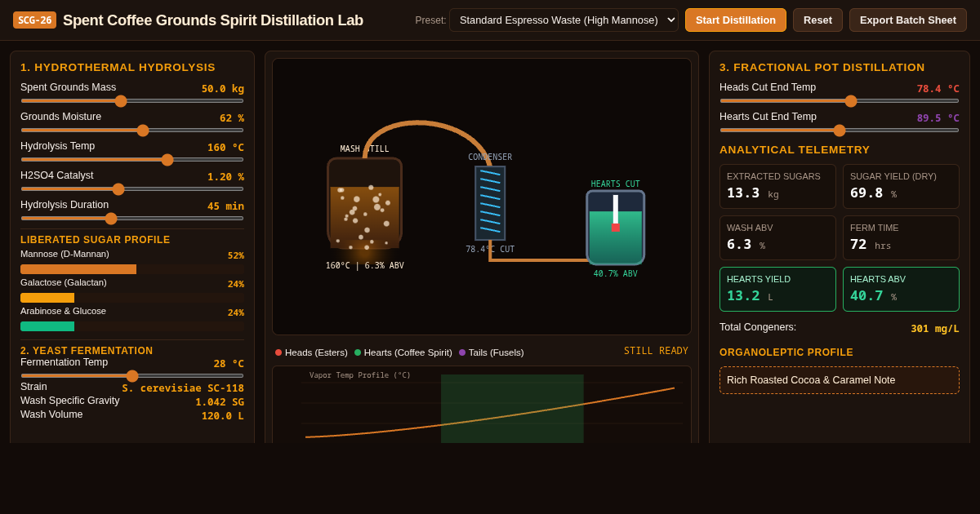
Task: Click the Hearts ABV 40.7 % card
Action: click(901, 289)
